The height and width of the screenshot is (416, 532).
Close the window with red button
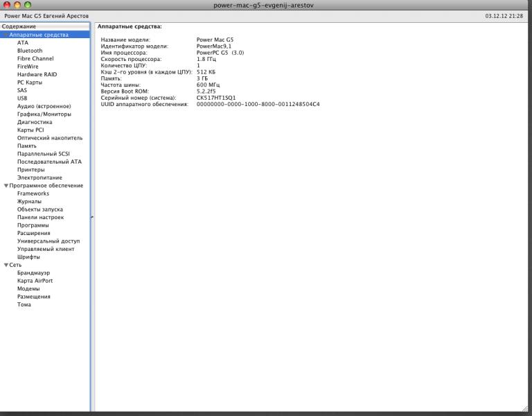[x=6, y=5]
